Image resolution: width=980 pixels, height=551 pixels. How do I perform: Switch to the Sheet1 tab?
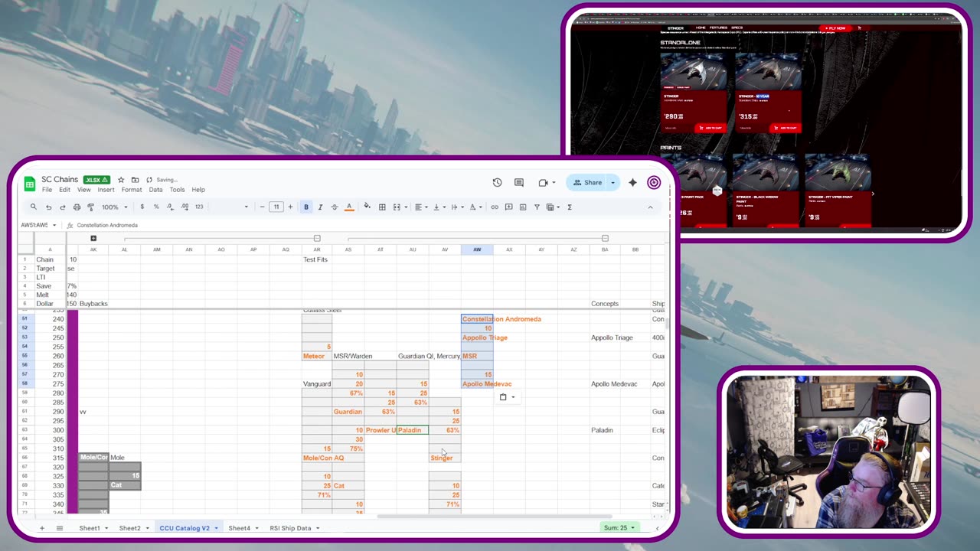coord(90,528)
